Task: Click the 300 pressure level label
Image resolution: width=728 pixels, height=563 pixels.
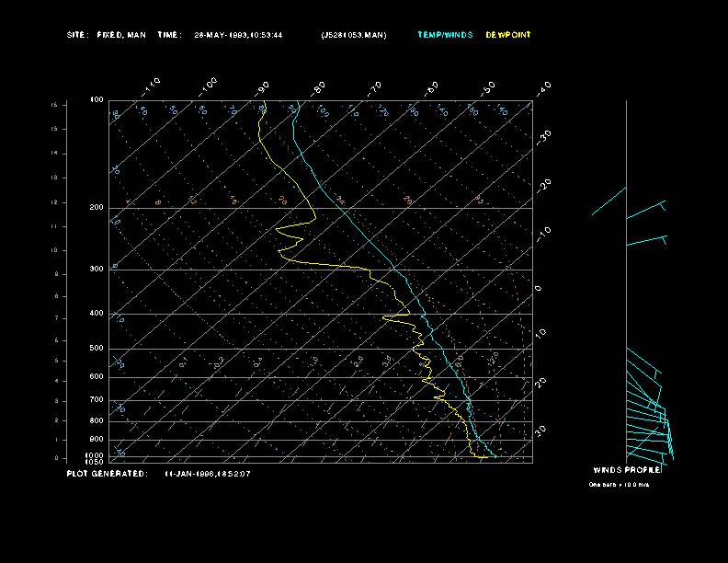Action: pos(97,270)
